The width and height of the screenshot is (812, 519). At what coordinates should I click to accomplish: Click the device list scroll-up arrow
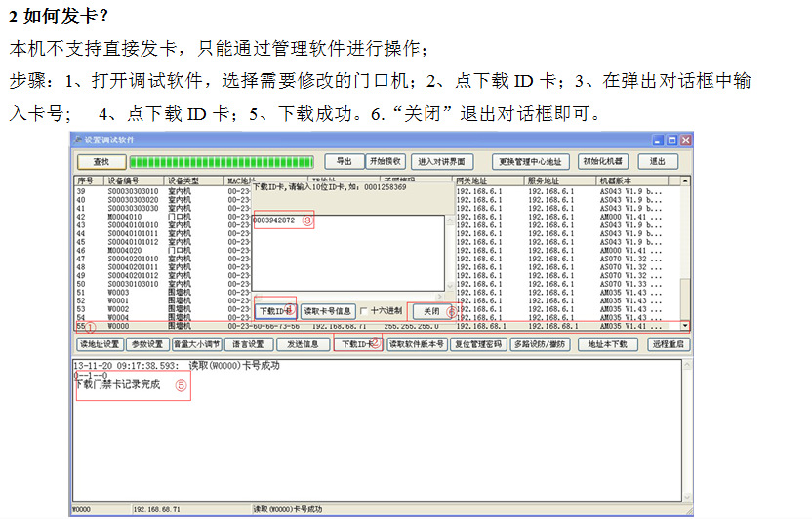coord(685,180)
